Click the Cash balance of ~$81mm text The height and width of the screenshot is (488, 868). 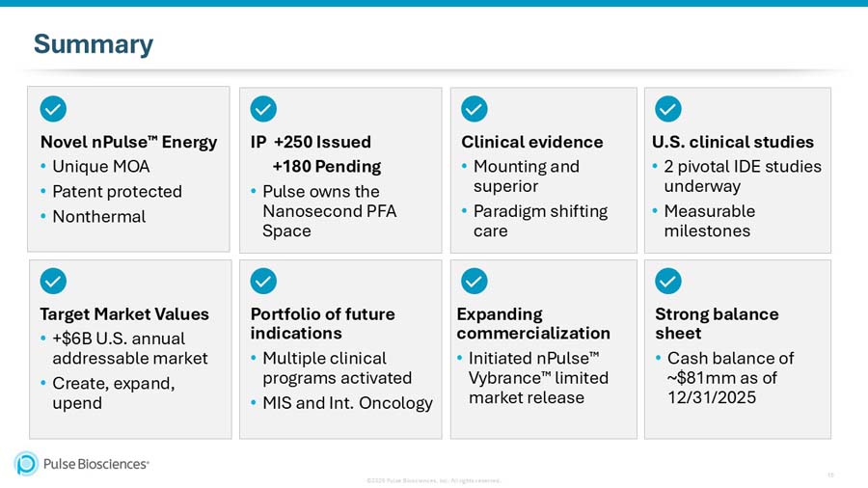click(x=729, y=377)
